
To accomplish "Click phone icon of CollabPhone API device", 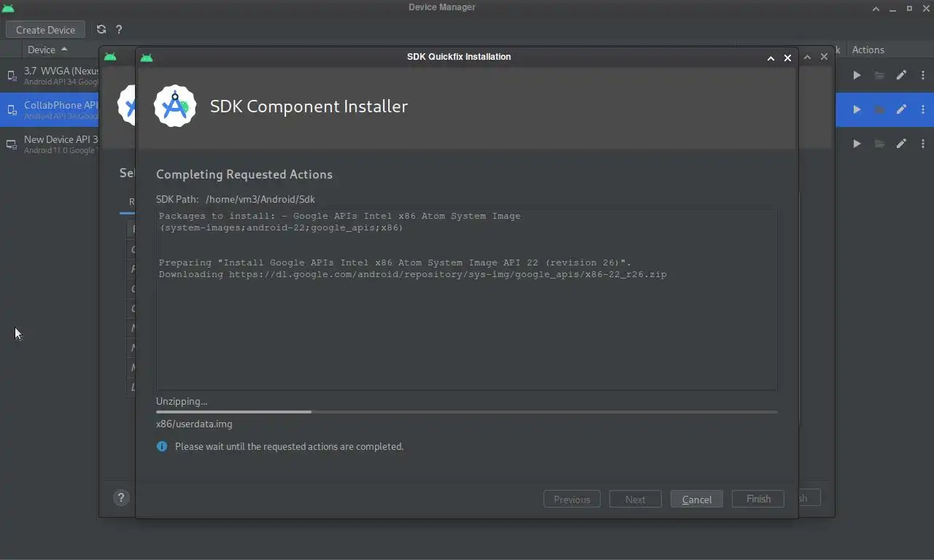I will pyautogui.click(x=12, y=110).
